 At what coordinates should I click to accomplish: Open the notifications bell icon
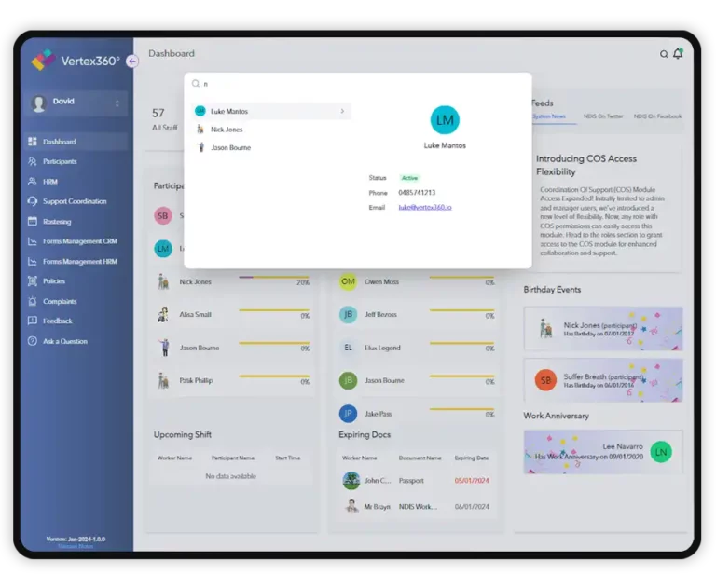click(678, 54)
